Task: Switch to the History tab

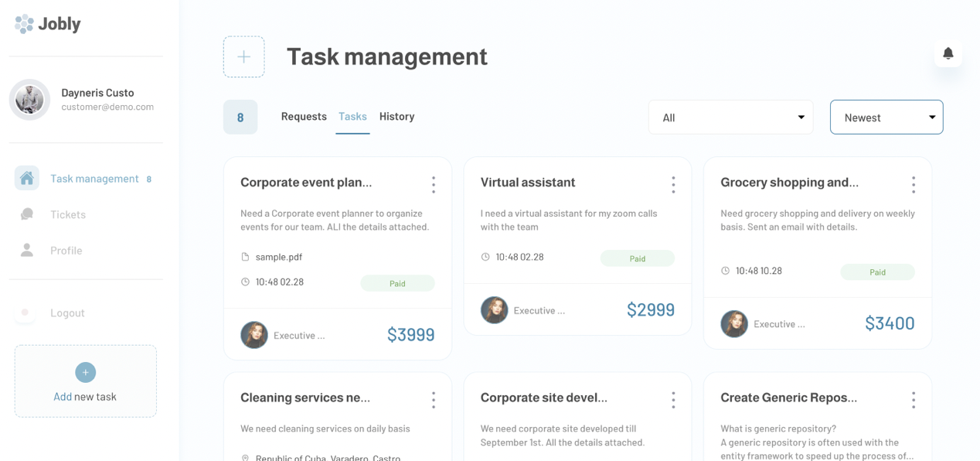Action: (396, 116)
